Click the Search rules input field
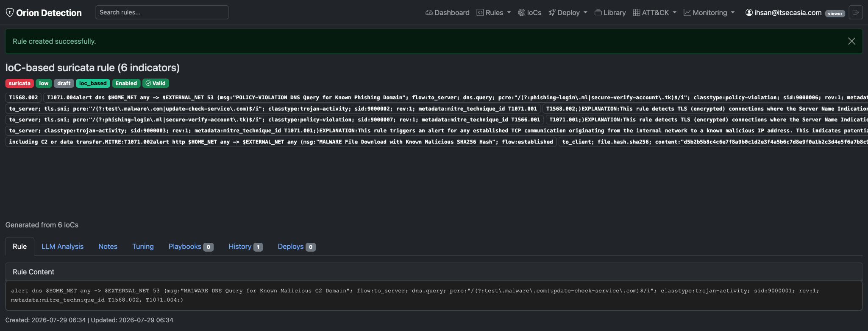The image size is (868, 331). click(x=162, y=12)
